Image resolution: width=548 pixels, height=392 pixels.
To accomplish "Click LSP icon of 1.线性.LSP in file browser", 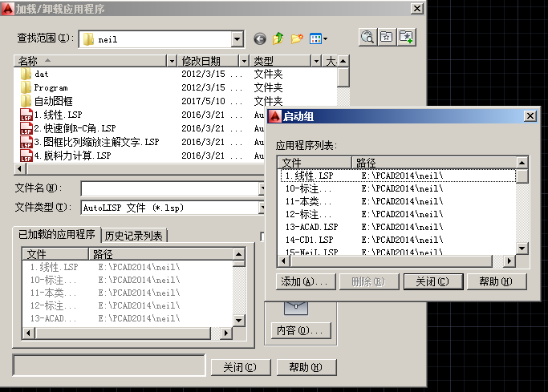I will [x=26, y=115].
